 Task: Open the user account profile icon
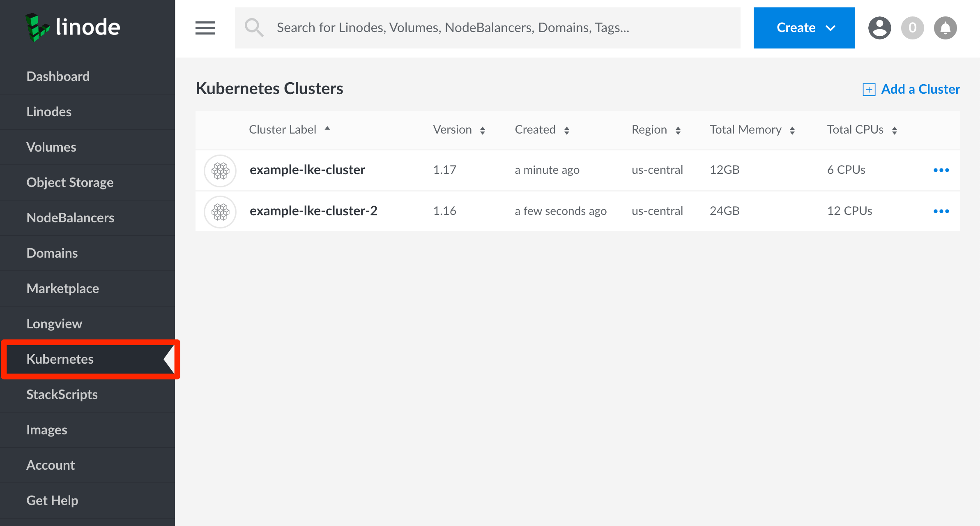click(x=879, y=28)
